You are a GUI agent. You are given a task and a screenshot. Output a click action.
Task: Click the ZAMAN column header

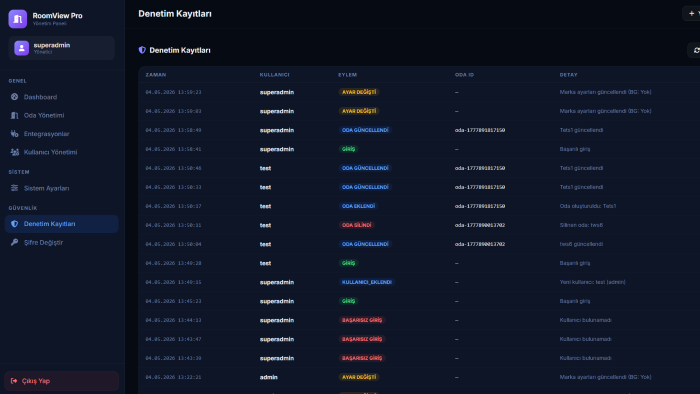click(156, 75)
